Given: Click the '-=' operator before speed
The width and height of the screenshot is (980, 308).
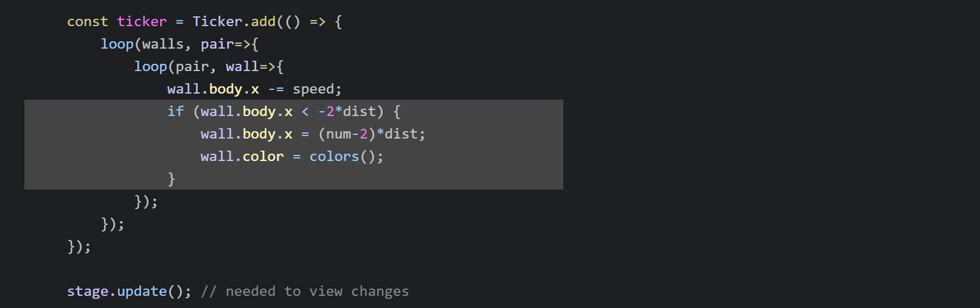Looking at the screenshot, I should (x=276, y=89).
